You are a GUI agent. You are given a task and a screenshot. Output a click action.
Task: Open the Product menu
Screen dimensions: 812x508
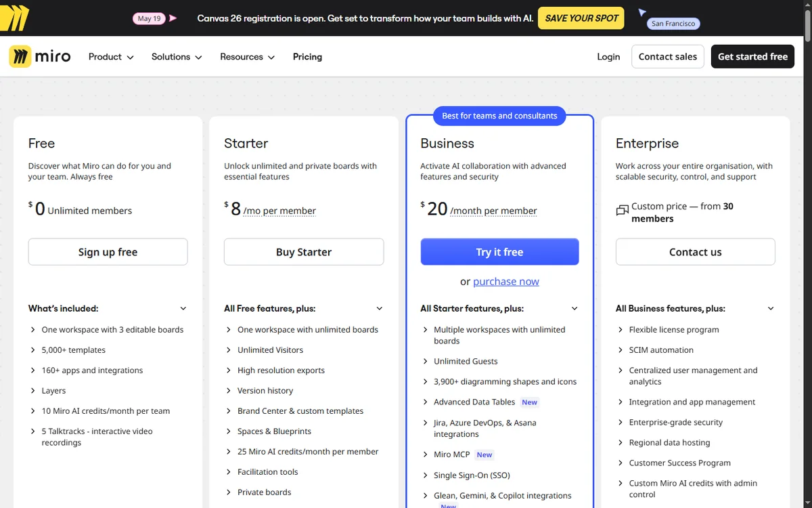(111, 57)
